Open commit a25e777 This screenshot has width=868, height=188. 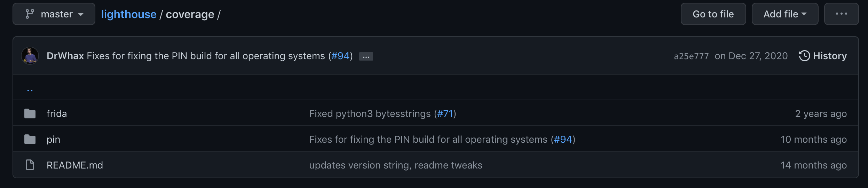coord(691,56)
